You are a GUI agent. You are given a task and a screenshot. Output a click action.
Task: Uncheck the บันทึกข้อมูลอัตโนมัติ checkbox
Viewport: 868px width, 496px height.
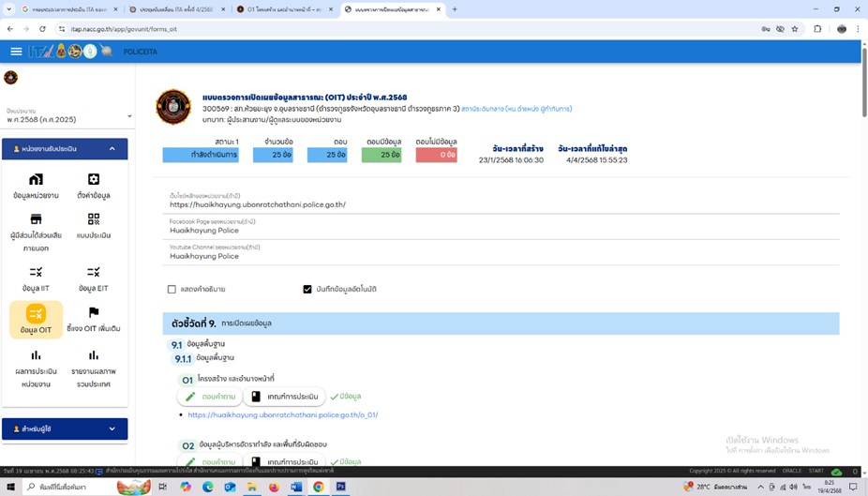(x=307, y=290)
